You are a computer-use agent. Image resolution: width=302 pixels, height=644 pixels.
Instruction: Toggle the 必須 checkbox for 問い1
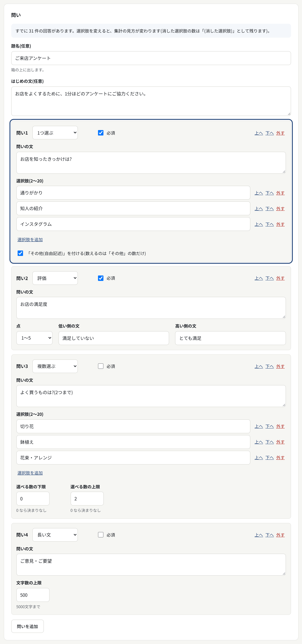[101, 133]
